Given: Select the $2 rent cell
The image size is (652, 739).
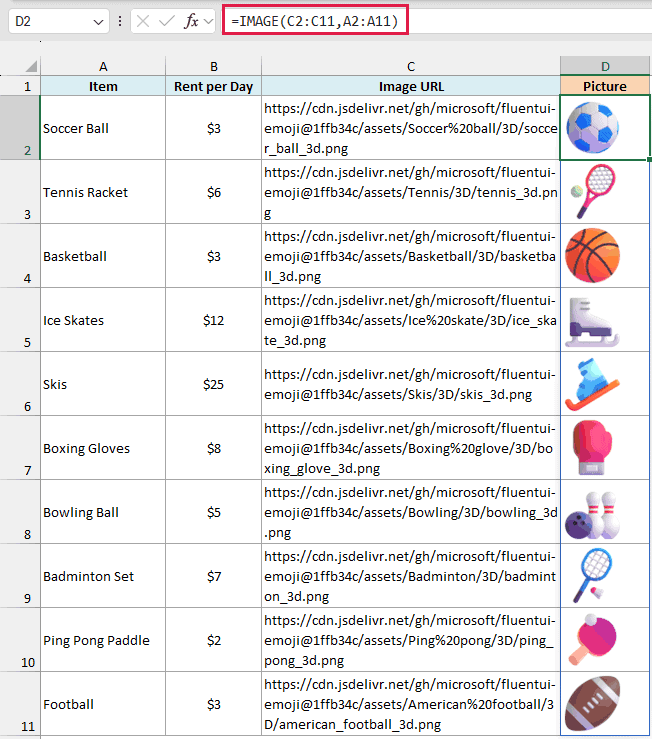Looking at the screenshot, I should point(214,640).
